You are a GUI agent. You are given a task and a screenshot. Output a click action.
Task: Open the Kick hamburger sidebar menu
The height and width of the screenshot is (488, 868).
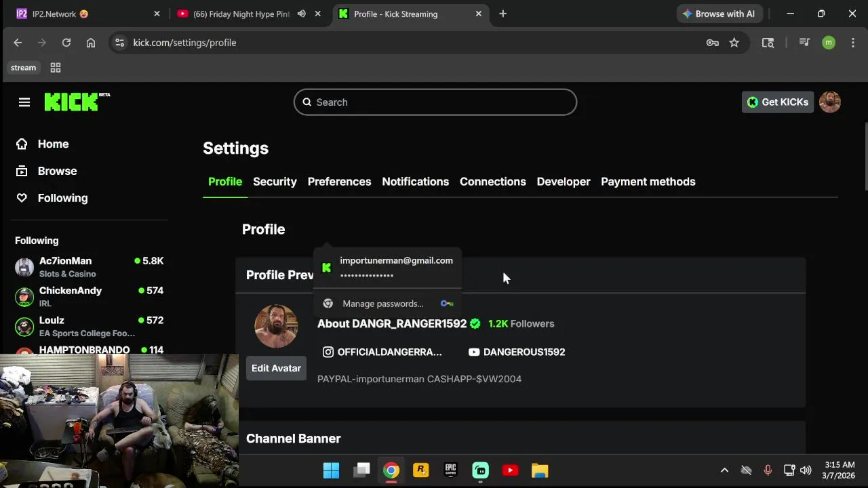[24, 102]
